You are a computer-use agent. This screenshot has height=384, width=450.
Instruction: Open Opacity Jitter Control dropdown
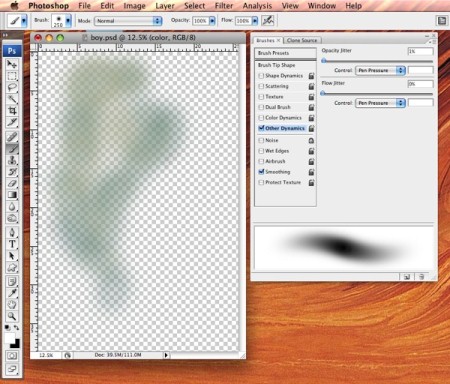pyautogui.click(x=380, y=70)
